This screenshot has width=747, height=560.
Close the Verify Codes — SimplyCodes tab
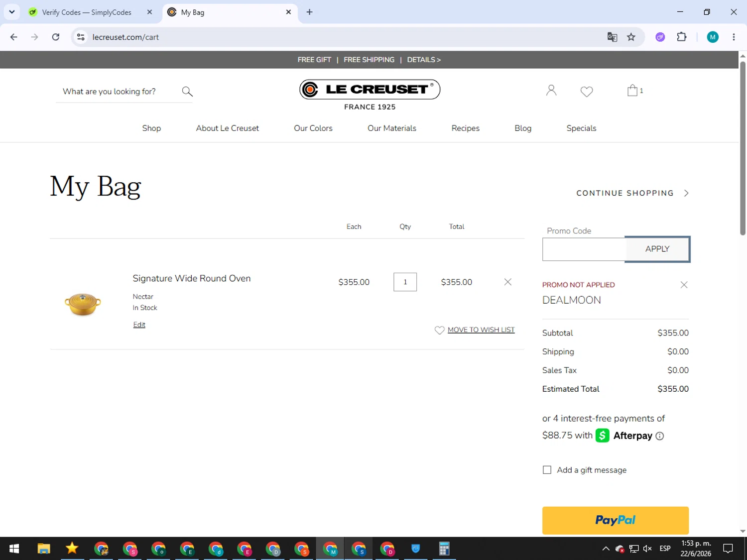[x=149, y=12]
